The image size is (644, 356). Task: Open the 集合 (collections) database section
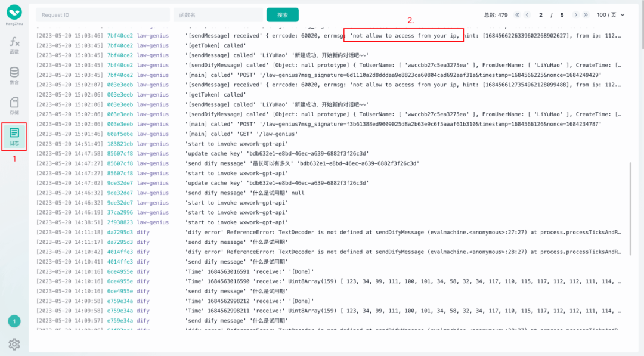(14, 75)
